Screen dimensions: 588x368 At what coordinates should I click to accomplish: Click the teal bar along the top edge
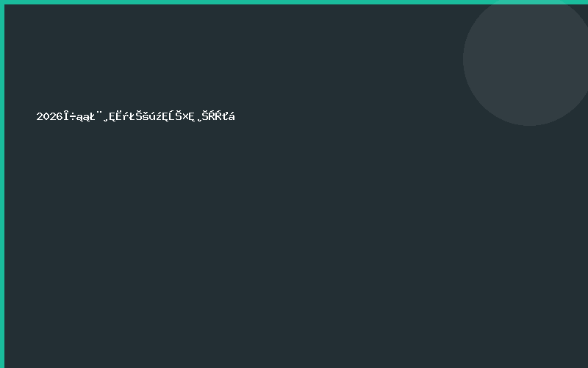point(294,2)
